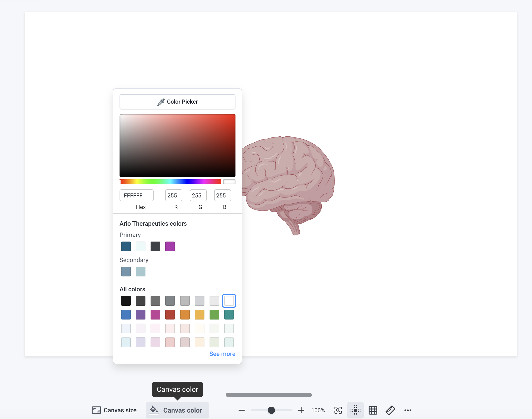Click the Hex color input field
The width and height of the screenshot is (532, 419).
(136, 195)
